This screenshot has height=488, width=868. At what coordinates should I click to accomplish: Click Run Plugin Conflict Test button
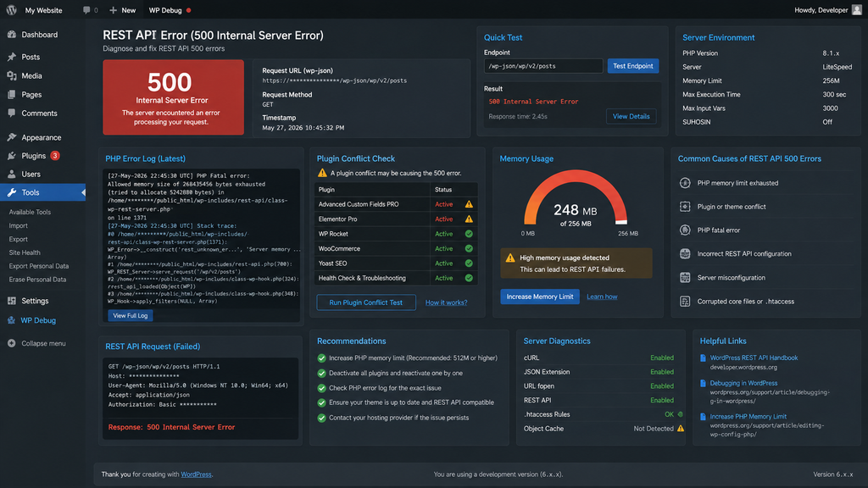tap(366, 302)
